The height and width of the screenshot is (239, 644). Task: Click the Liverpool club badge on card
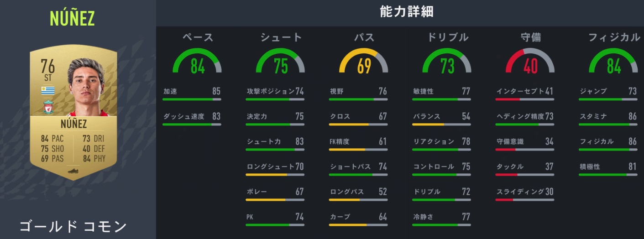tap(48, 107)
